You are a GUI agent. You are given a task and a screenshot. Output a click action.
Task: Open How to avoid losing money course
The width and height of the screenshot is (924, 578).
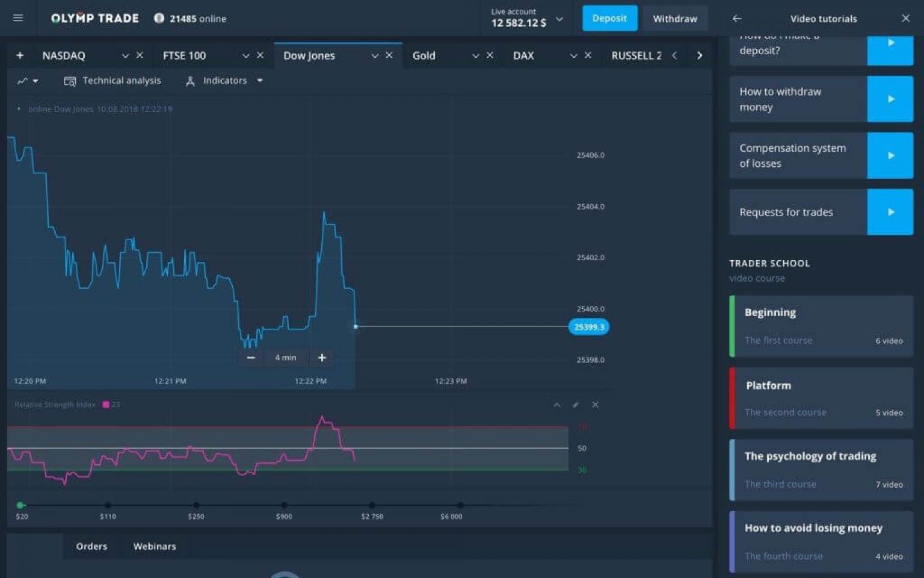click(821, 542)
